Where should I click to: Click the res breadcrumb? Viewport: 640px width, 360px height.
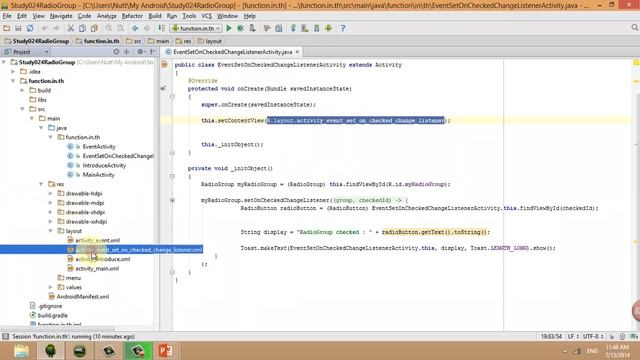[x=183, y=41]
